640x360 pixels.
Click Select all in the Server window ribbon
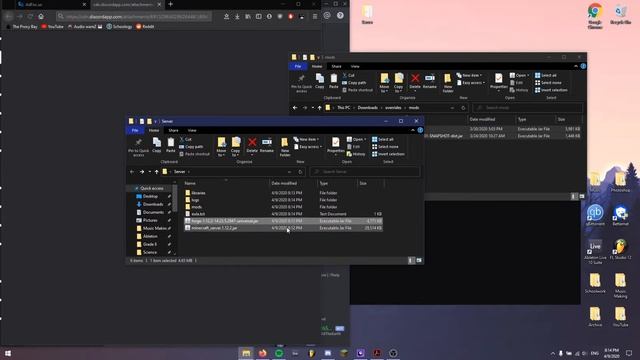click(383, 139)
